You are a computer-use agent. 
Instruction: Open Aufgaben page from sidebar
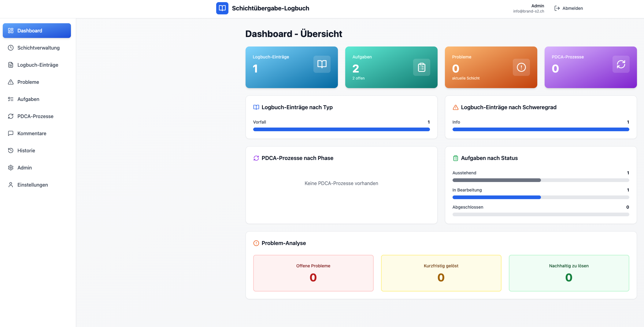pos(28,99)
